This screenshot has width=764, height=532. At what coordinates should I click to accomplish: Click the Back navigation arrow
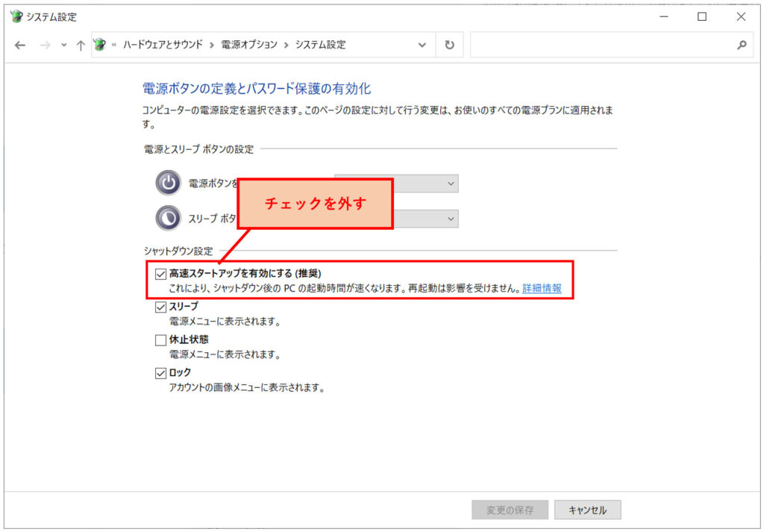(x=20, y=46)
